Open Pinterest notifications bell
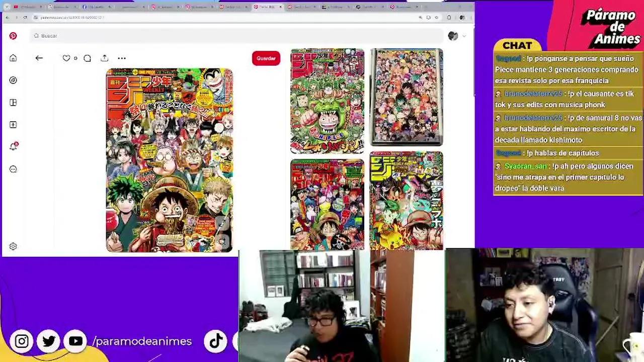This screenshot has height=362, width=644. [x=14, y=146]
